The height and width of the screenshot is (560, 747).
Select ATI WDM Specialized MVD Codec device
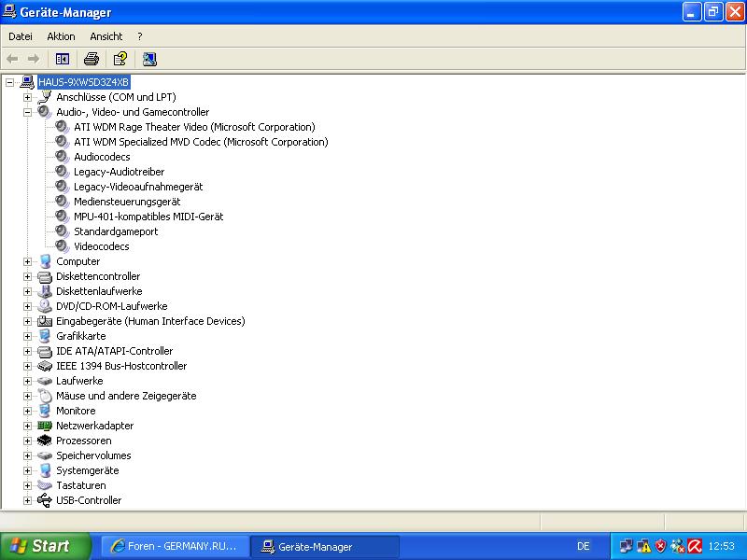201,142
